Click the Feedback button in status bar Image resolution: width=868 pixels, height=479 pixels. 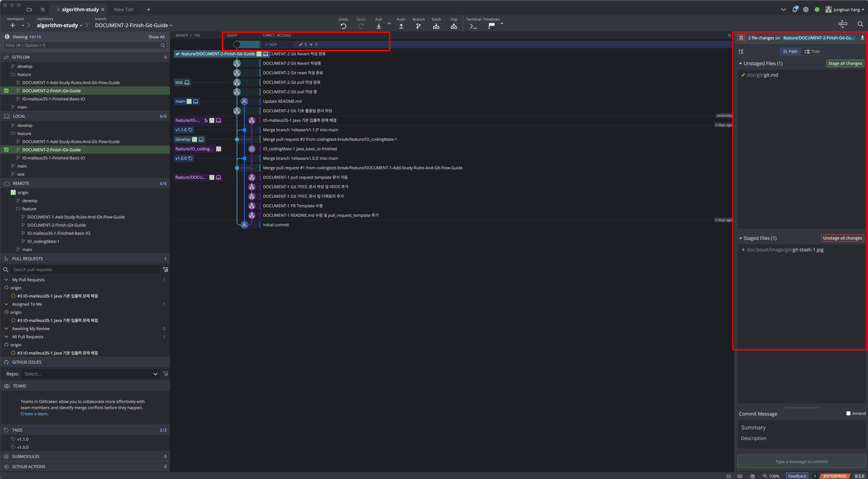797,476
